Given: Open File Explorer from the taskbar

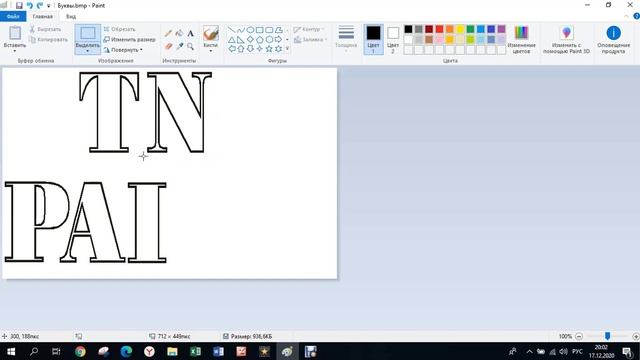Looking at the screenshot, I should (x=172, y=351).
